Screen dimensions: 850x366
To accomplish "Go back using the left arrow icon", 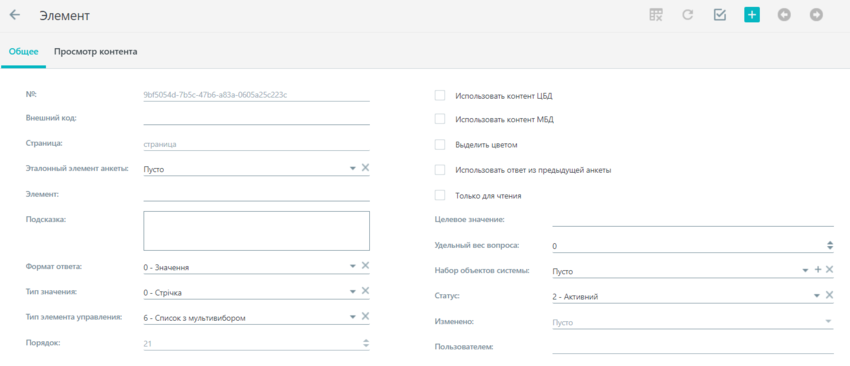I will (x=15, y=15).
